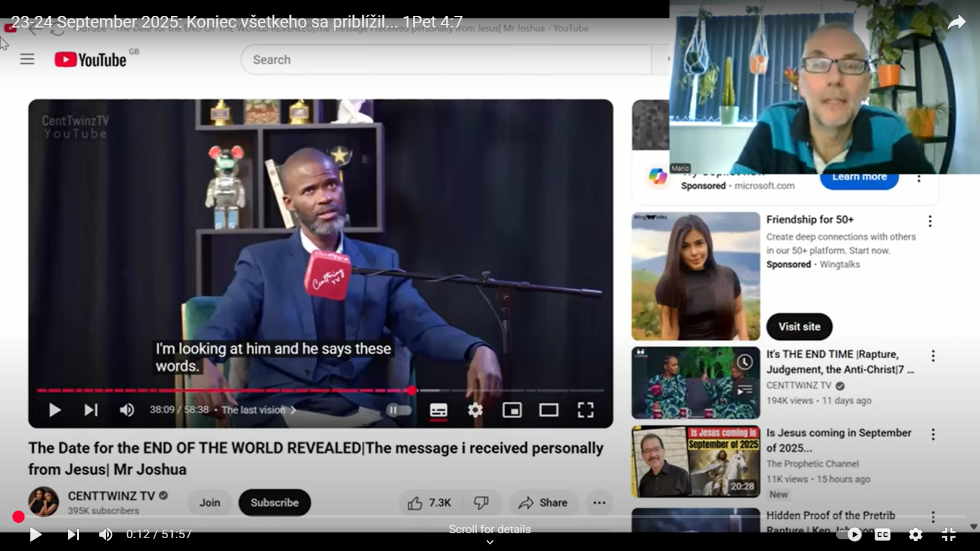This screenshot has width=980, height=551.
Task: Open Friendship for 50+ ad thumbnail
Action: tap(696, 276)
